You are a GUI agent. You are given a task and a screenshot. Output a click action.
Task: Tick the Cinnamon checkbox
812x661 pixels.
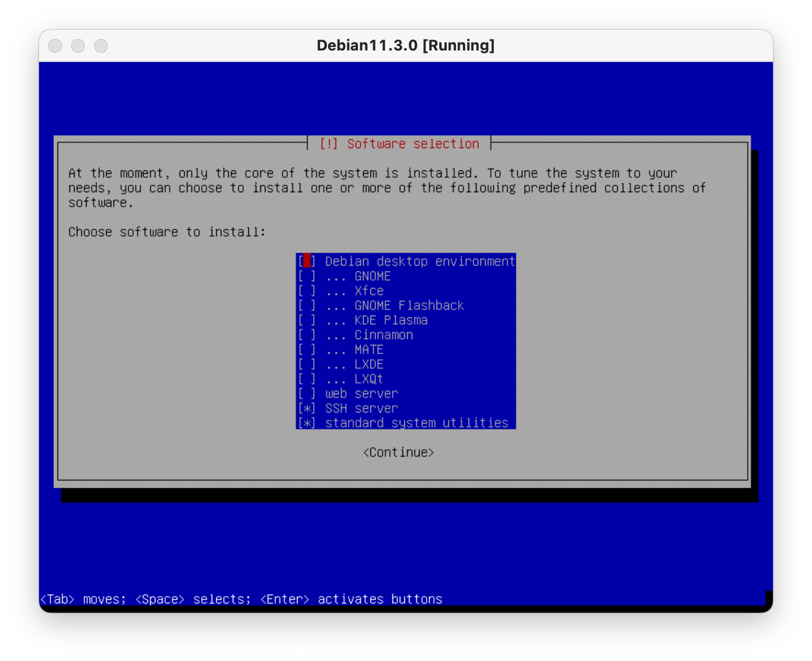(x=307, y=335)
